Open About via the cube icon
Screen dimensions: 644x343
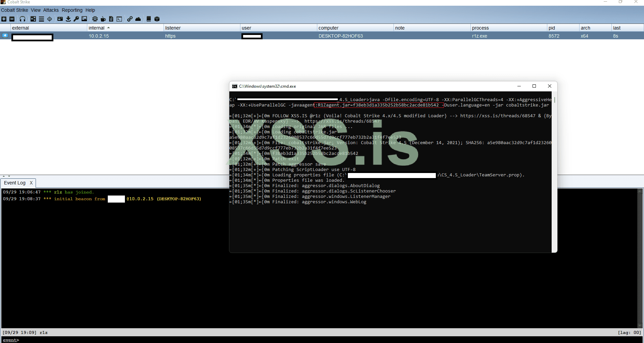tap(157, 19)
